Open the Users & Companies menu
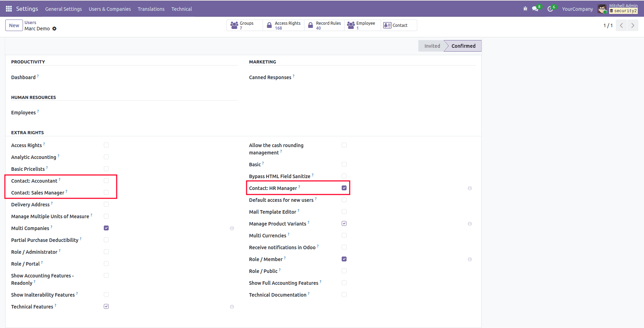The width and height of the screenshot is (644, 328). point(109,9)
